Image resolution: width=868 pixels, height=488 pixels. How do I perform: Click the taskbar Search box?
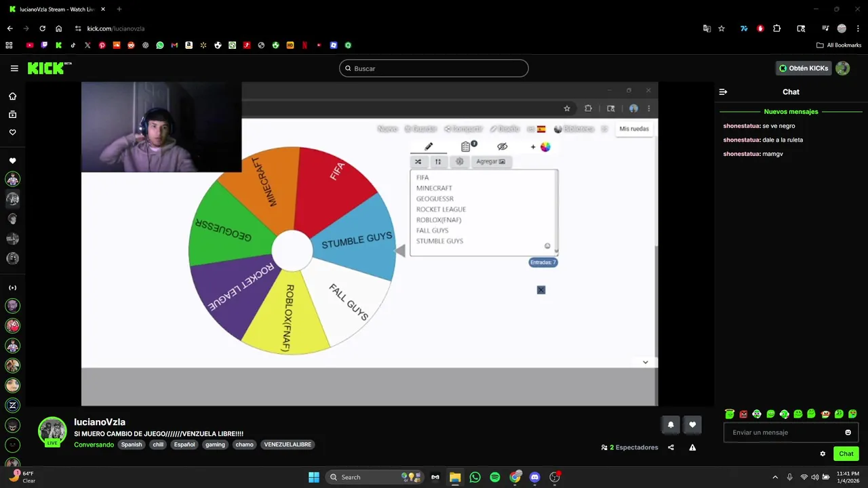pyautogui.click(x=374, y=477)
